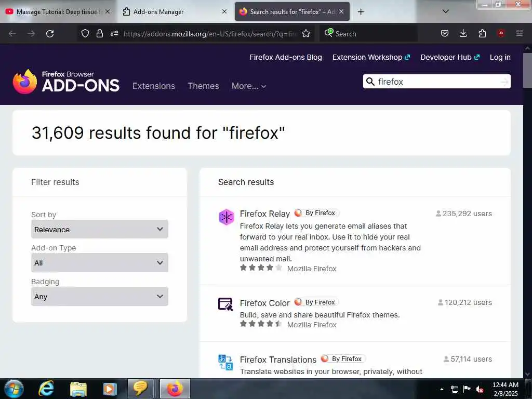Open a new tab with plus button

click(361, 12)
